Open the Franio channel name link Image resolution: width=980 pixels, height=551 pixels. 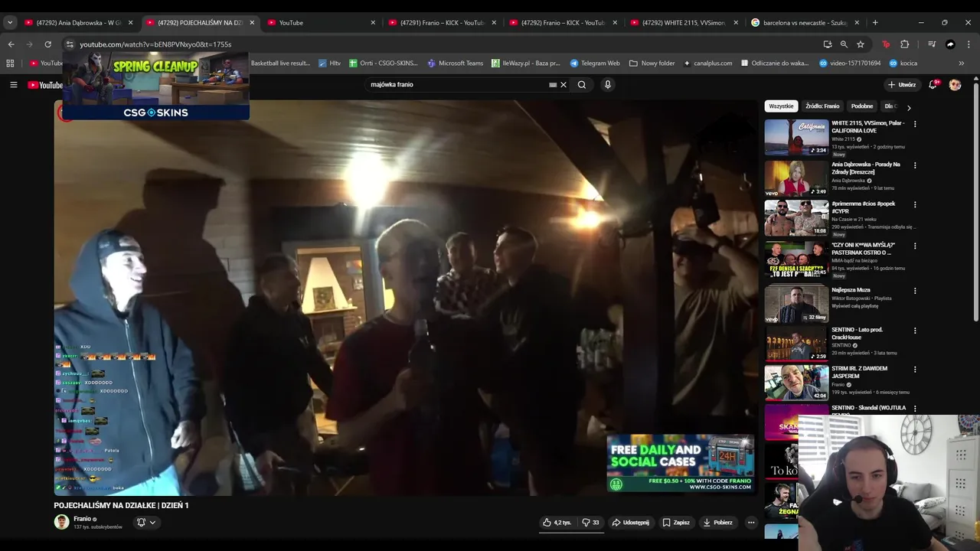[82, 519]
